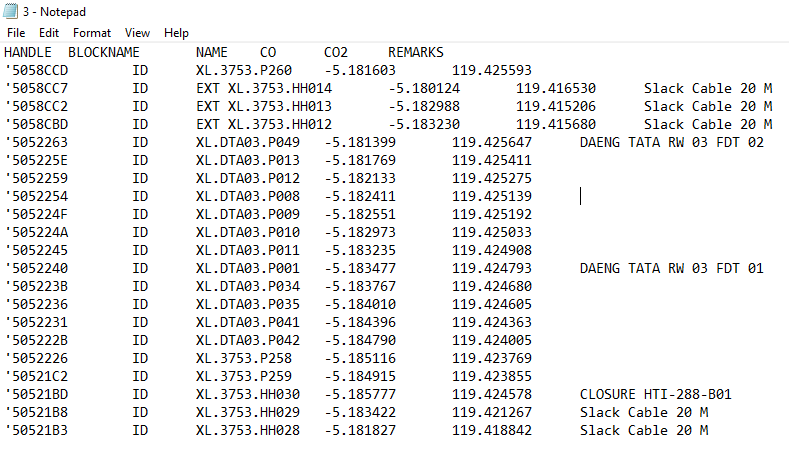Click handle '505225E
Viewport: 789px width, 450px height.
click(x=36, y=161)
